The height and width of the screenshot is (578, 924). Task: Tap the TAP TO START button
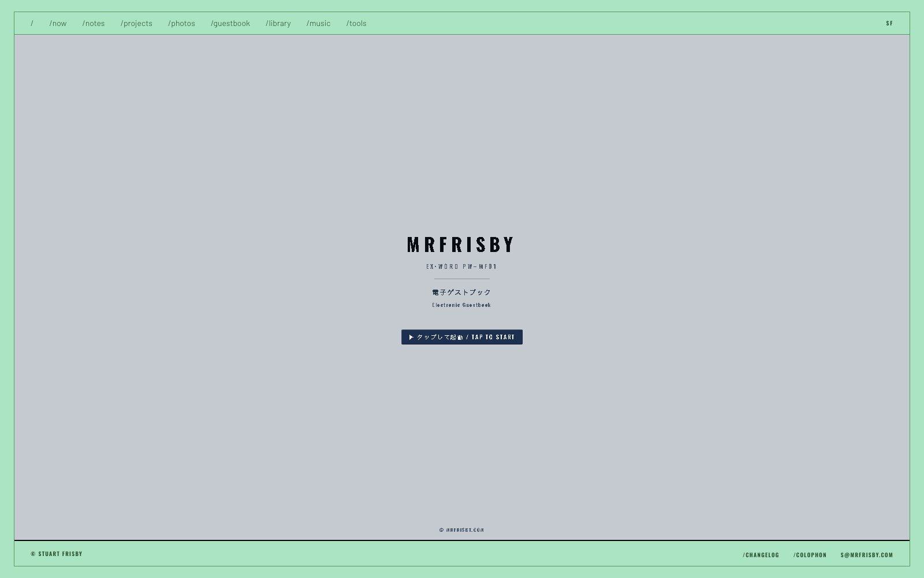(x=462, y=337)
